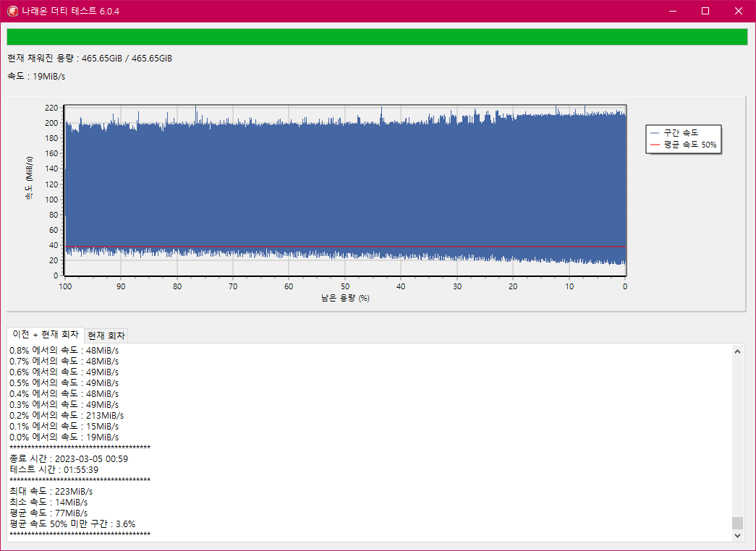
Task: Minimize the Naraeon Dirty Test window
Action: tap(673, 11)
